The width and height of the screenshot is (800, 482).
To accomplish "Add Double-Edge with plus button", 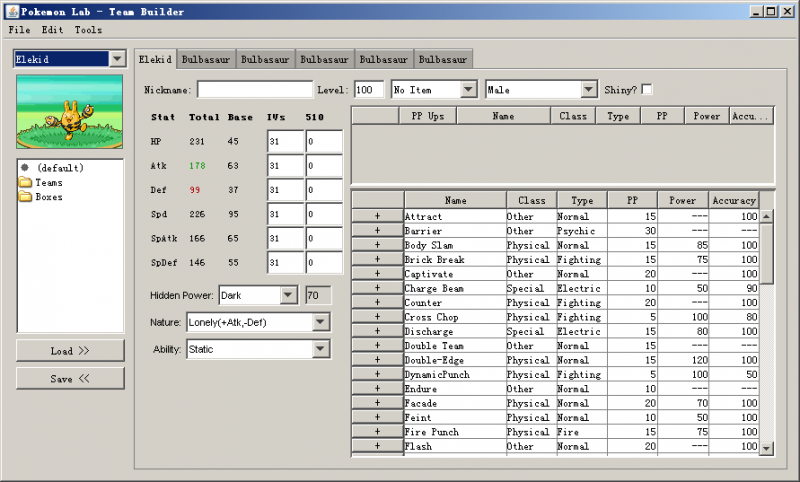I will tap(378, 360).
